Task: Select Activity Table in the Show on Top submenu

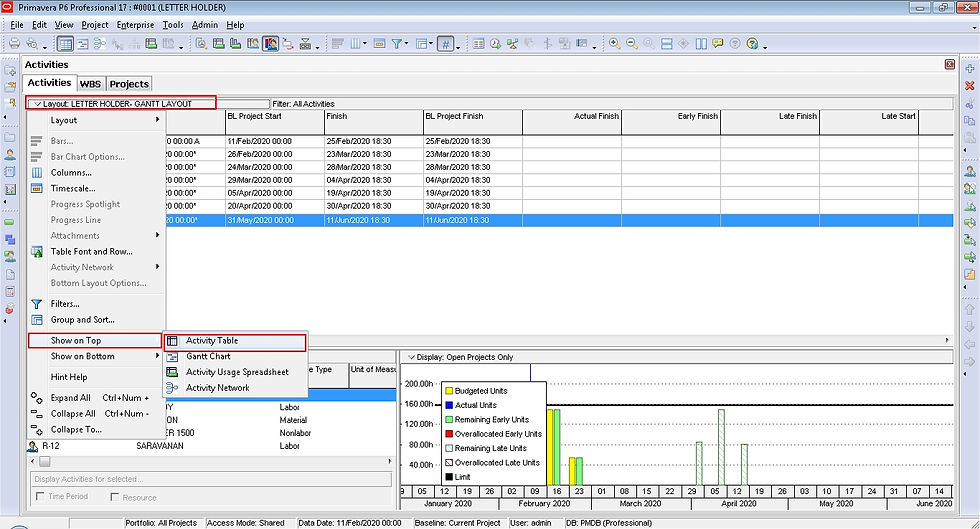Action: (235, 341)
